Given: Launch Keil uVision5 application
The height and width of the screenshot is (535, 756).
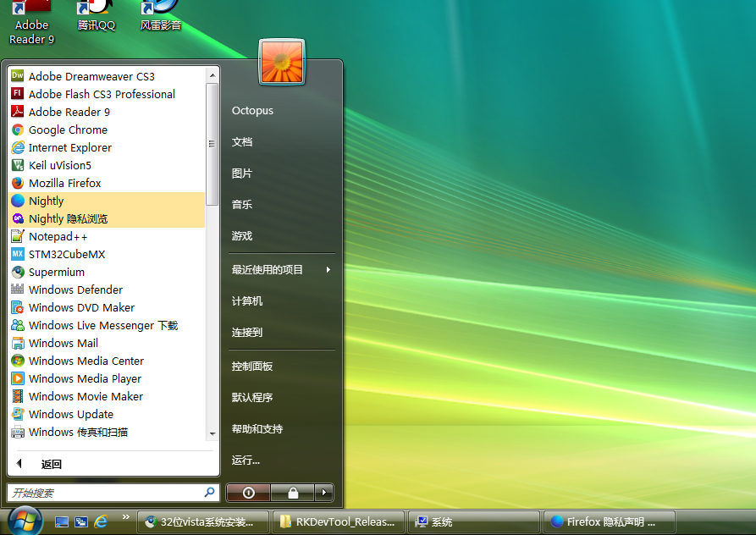Looking at the screenshot, I should pyautogui.click(x=59, y=165).
